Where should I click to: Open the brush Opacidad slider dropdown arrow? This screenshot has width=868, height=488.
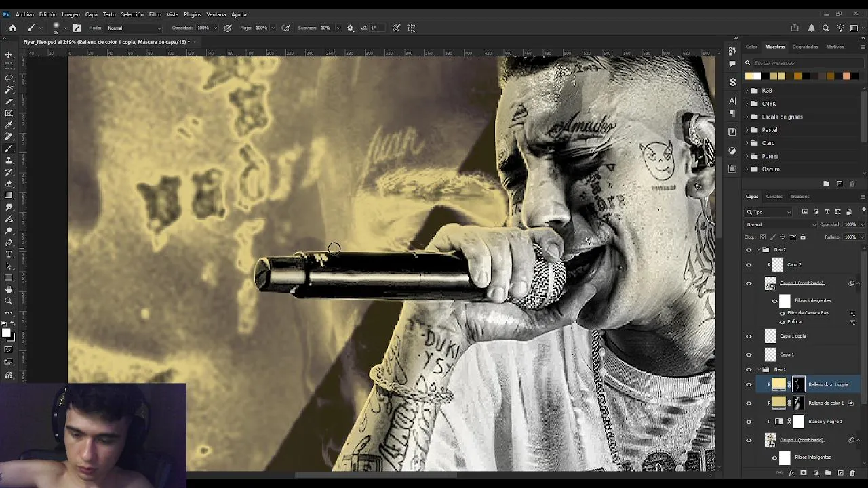pyautogui.click(x=215, y=28)
